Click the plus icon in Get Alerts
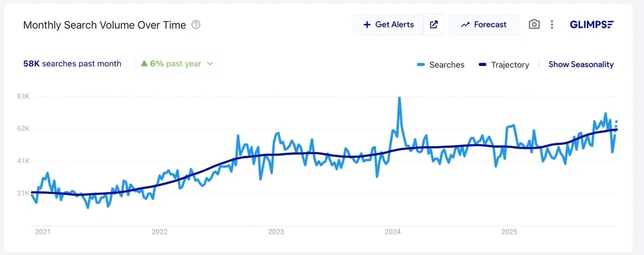644x255 pixels. pos(367,25)
